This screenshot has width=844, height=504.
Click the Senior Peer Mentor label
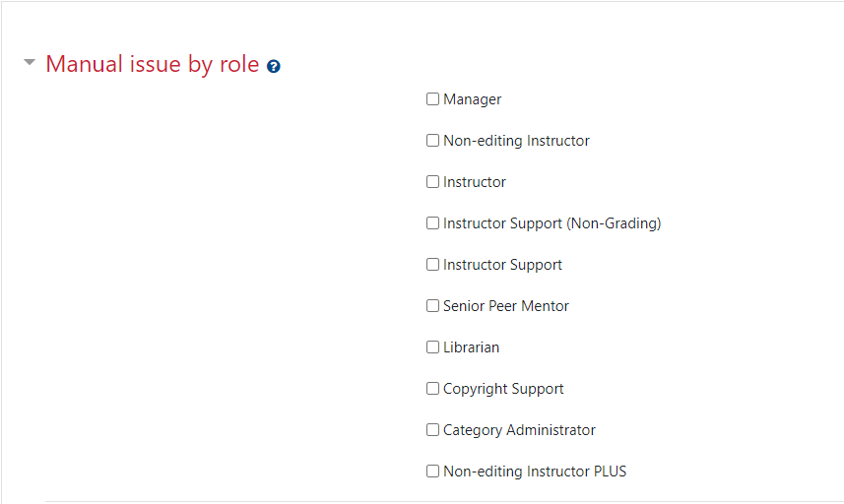pos(506,306)
